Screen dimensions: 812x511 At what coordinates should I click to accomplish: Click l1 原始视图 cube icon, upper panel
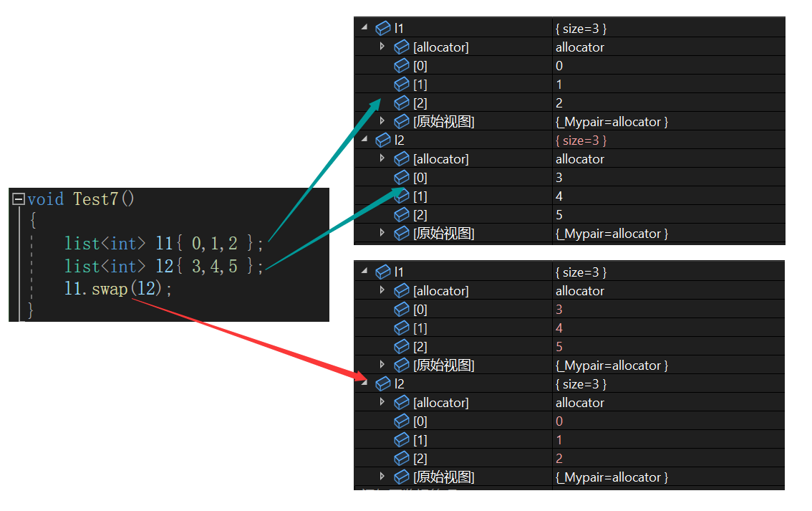(402, 121)
